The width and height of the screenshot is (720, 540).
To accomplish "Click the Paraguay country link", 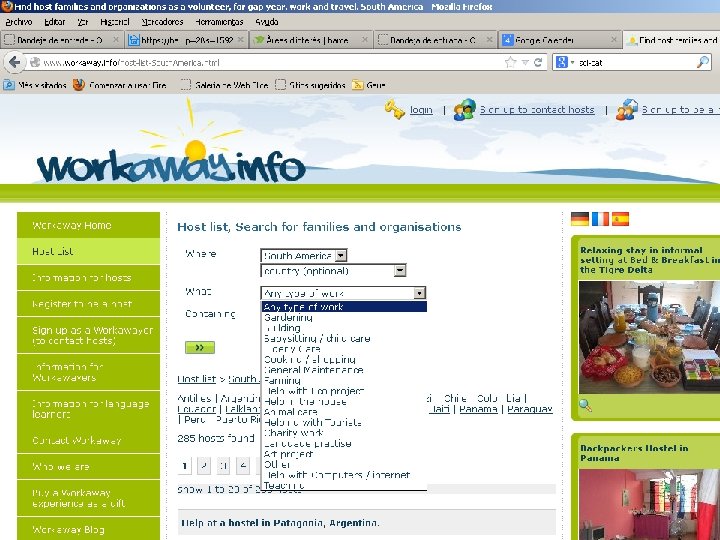I will coord(529,409).
